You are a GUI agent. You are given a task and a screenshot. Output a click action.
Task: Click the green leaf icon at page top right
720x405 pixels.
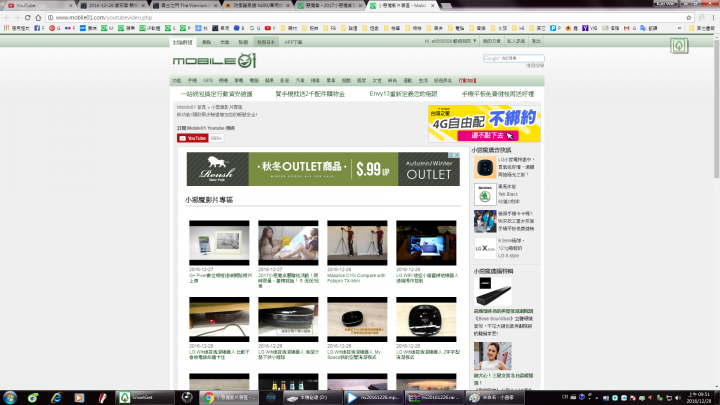click(x=679, y=45)
